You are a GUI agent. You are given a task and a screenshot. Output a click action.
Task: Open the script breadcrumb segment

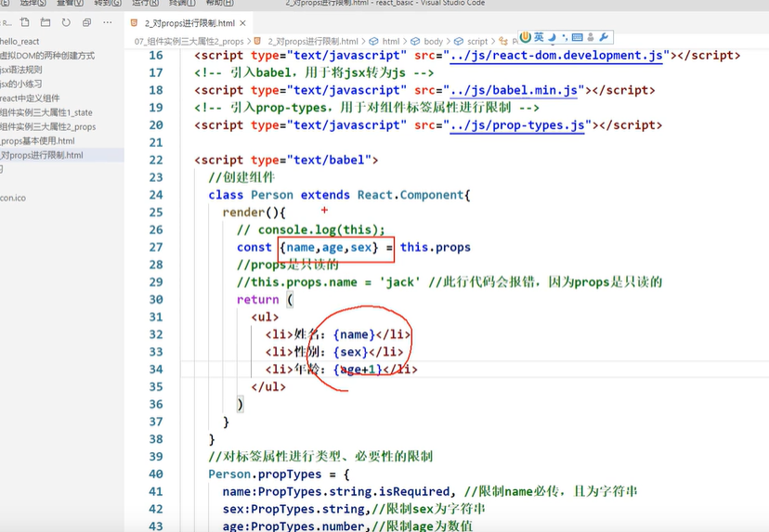click(477, 41)
